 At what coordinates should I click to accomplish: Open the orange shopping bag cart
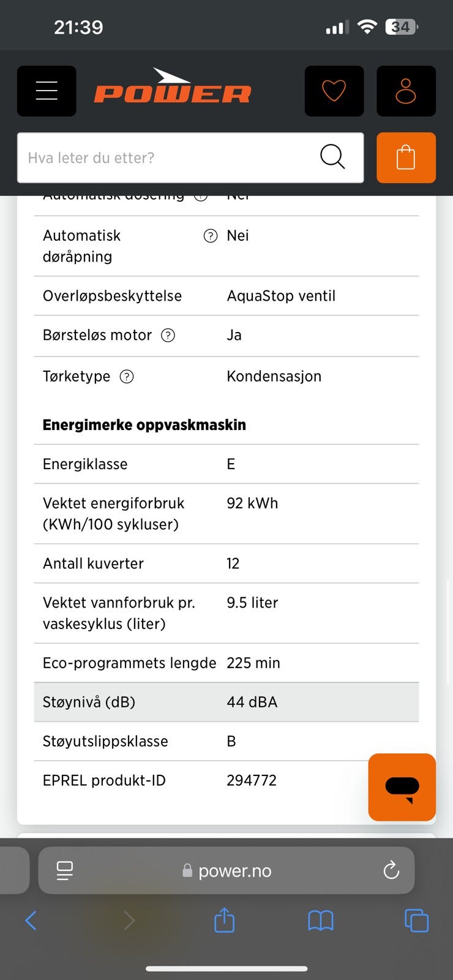point(406,157)
